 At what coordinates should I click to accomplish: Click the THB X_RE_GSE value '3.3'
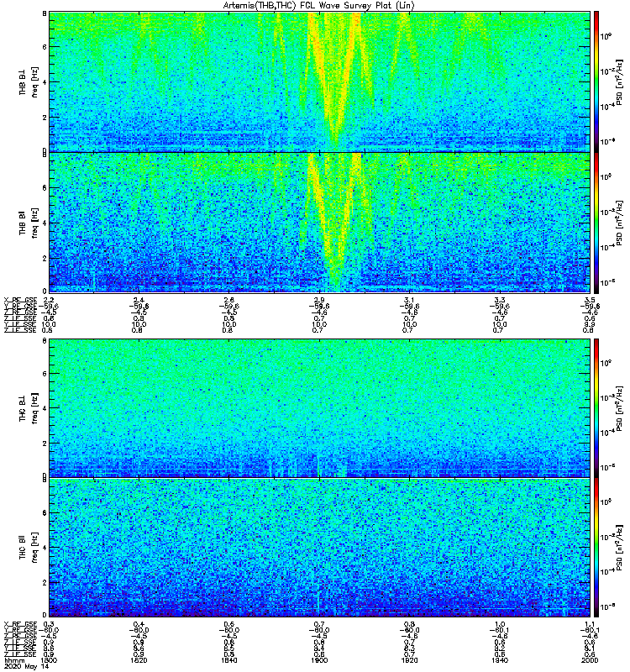pos(500,300)
